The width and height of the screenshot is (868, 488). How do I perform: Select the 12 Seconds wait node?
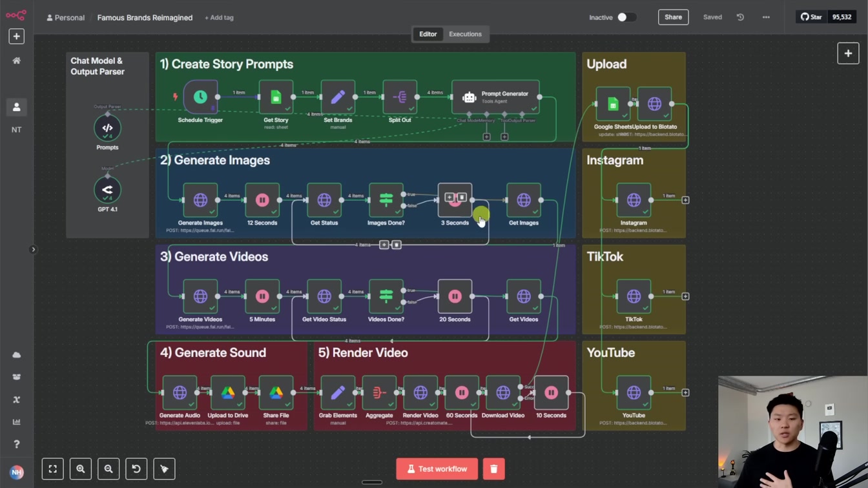[x=262, y=200]
